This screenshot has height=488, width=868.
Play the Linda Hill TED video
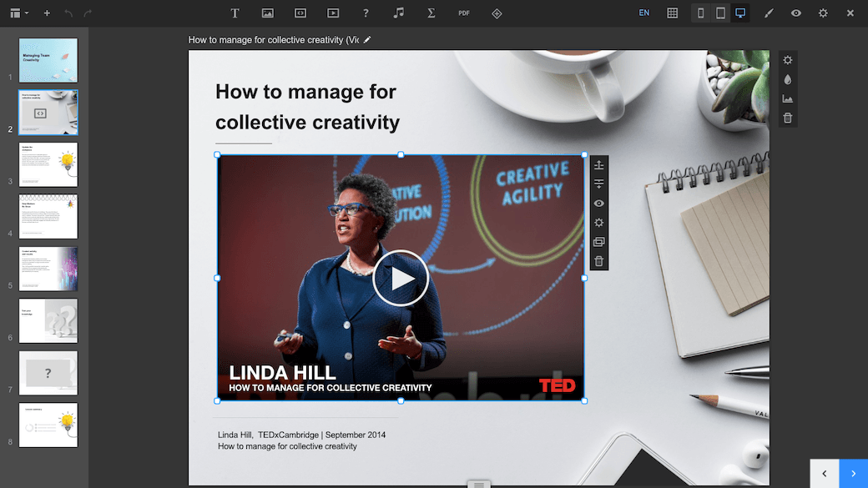tap(401, 279)
